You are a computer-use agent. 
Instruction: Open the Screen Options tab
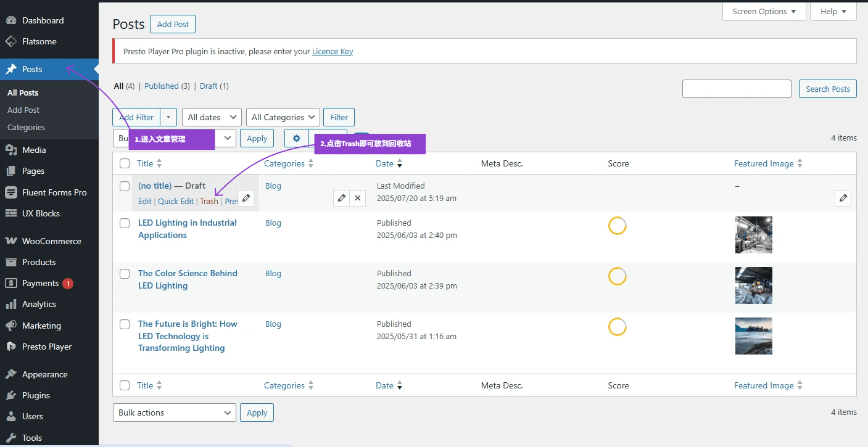(764, 11)
